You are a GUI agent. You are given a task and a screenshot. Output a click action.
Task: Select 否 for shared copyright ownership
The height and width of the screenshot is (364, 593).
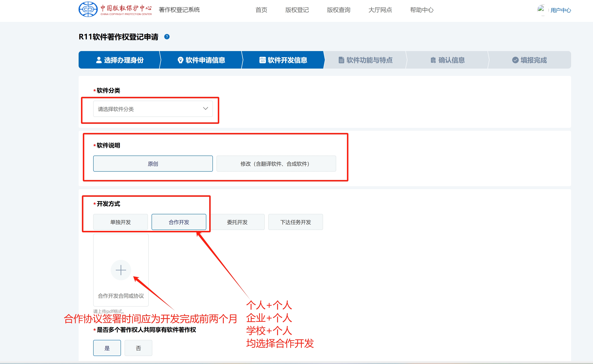pyautogui.click(x=138, y=348)
